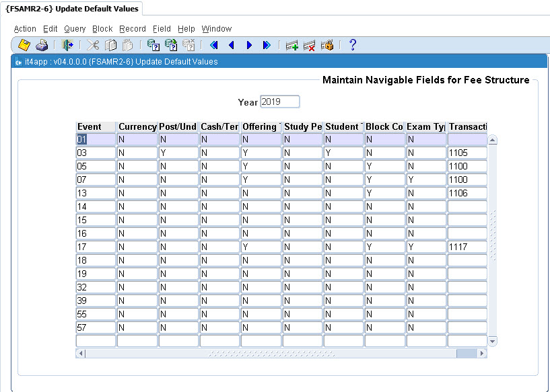Viewport: 550px width, 392px height.
Task: Click the Save icon in toolbar
Action: click(24, 45)
